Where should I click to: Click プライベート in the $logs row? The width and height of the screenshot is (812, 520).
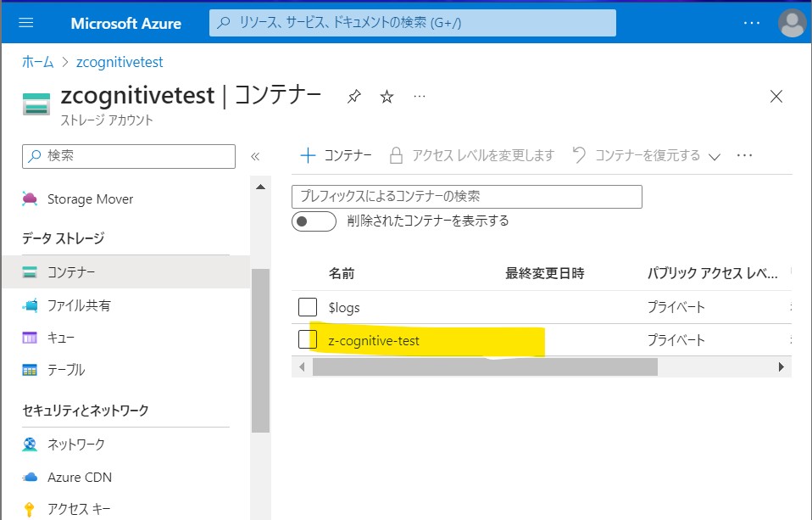[x=676, y=307]
